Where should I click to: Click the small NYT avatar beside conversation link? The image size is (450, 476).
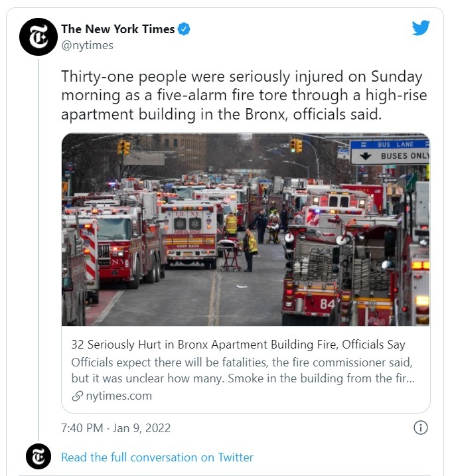point(38,456)
